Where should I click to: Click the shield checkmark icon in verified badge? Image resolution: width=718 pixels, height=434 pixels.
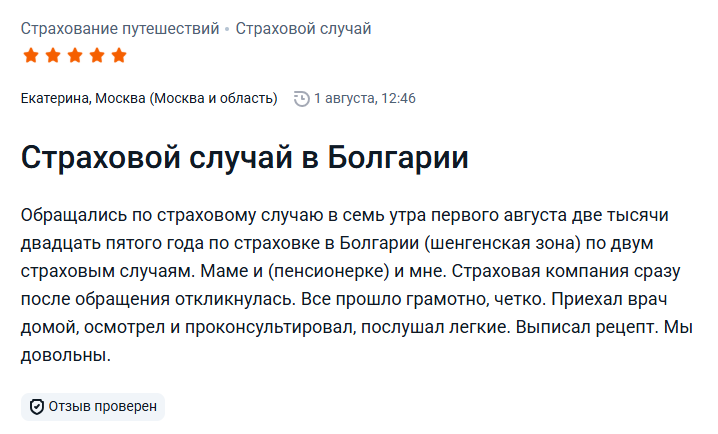36,406
